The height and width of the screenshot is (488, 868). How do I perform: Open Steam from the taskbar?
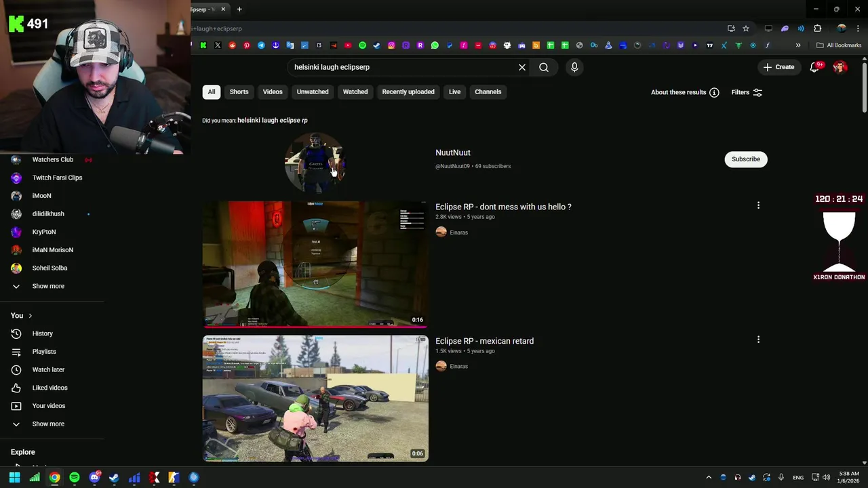coord(114,477)
